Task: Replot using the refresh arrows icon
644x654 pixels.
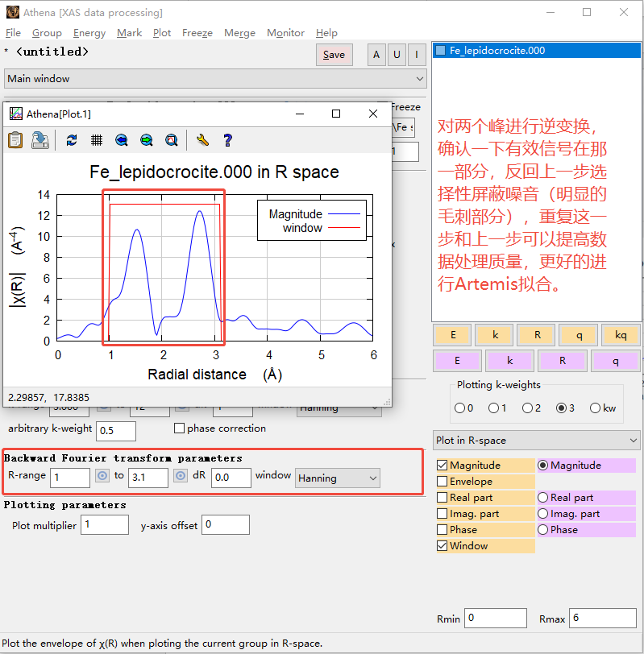Action: [x=72, y=140]
